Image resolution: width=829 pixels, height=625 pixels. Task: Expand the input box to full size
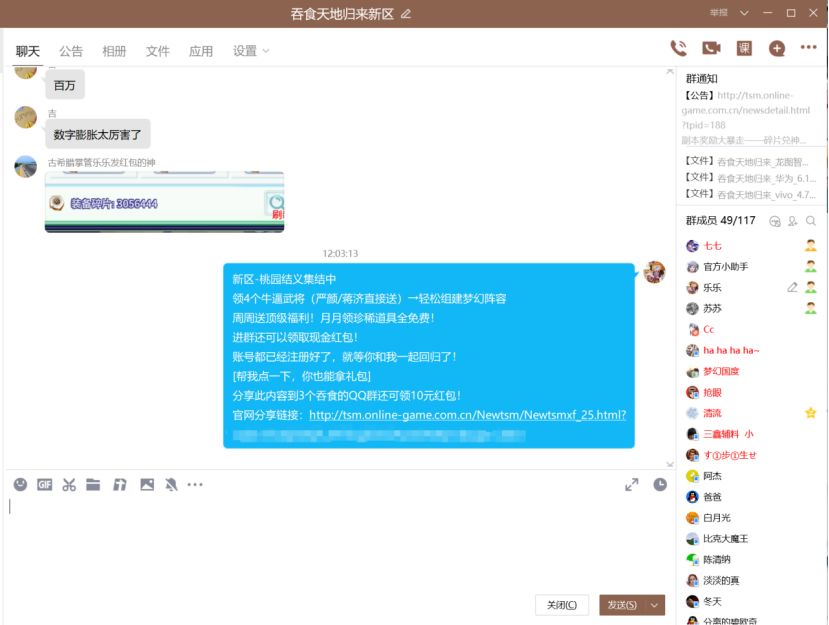coord(632,484)
